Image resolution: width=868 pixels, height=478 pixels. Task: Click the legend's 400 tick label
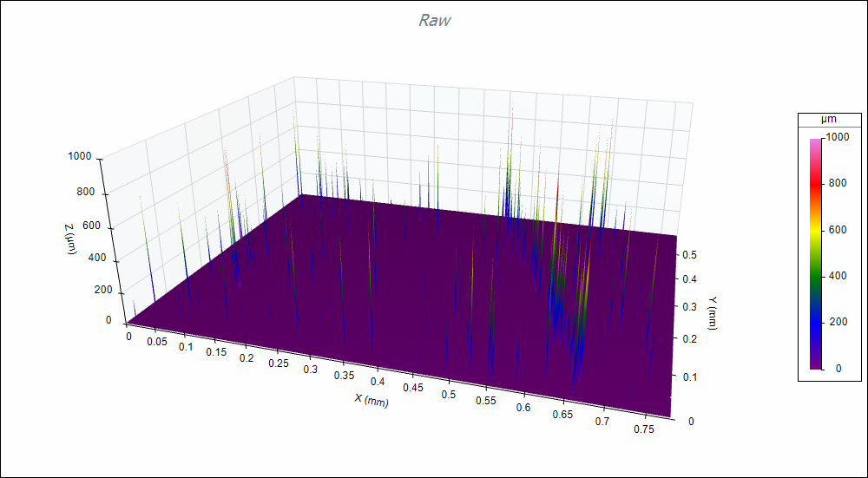tap(836, 275)
